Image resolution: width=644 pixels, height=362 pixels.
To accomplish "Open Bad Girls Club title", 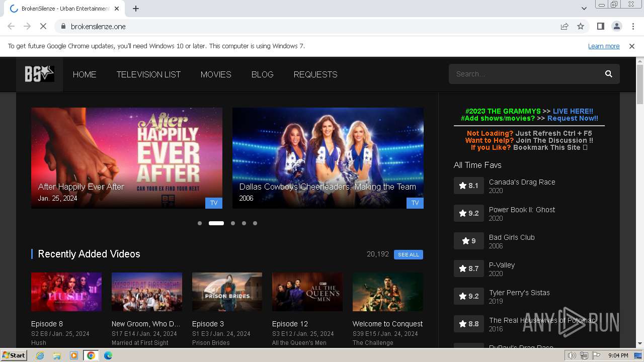I will click(512, 237).
